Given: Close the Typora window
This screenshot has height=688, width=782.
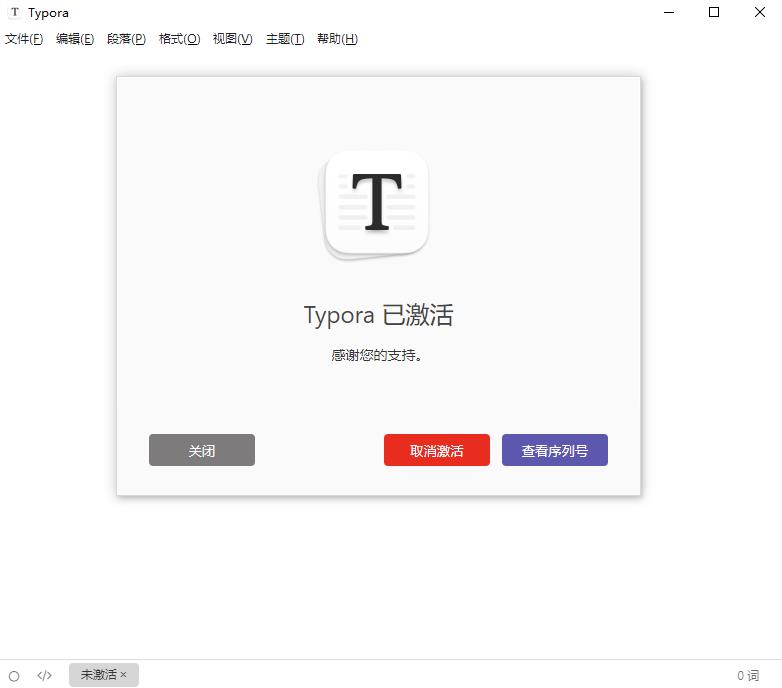Looking at the screenshot, I should 759,12.
